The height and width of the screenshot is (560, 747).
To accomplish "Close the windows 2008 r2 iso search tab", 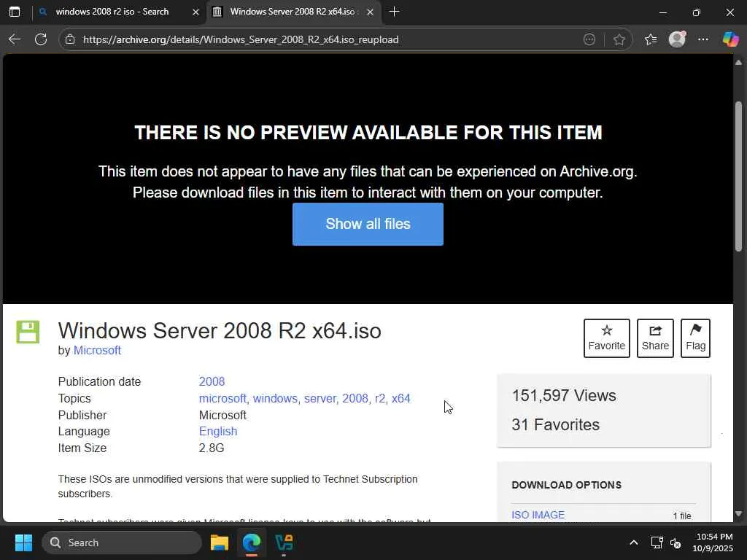I will pos(196,12).
